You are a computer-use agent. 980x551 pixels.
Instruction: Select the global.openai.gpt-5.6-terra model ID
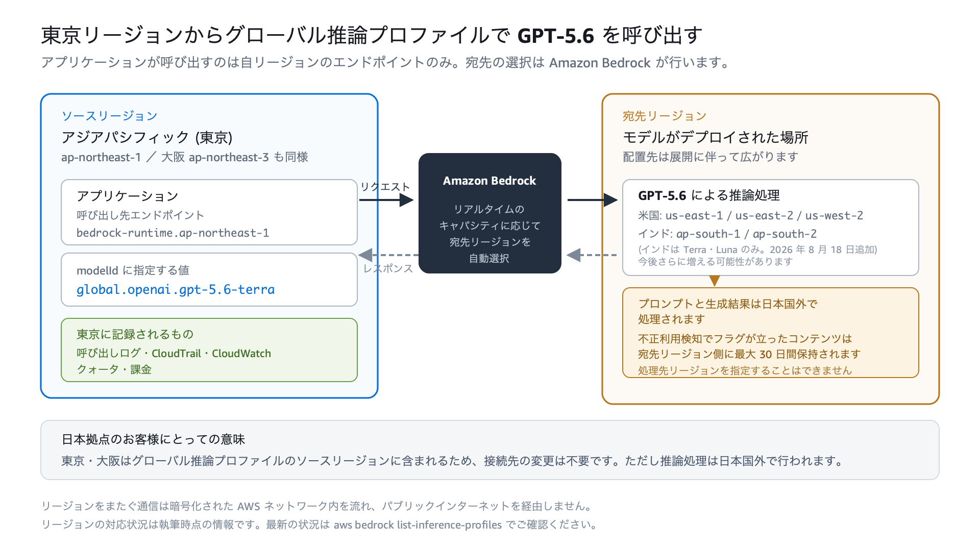pos(176,290)
